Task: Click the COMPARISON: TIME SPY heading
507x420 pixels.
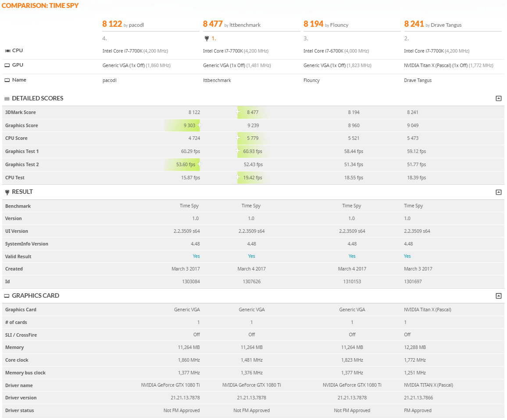Action: point(40,6)
